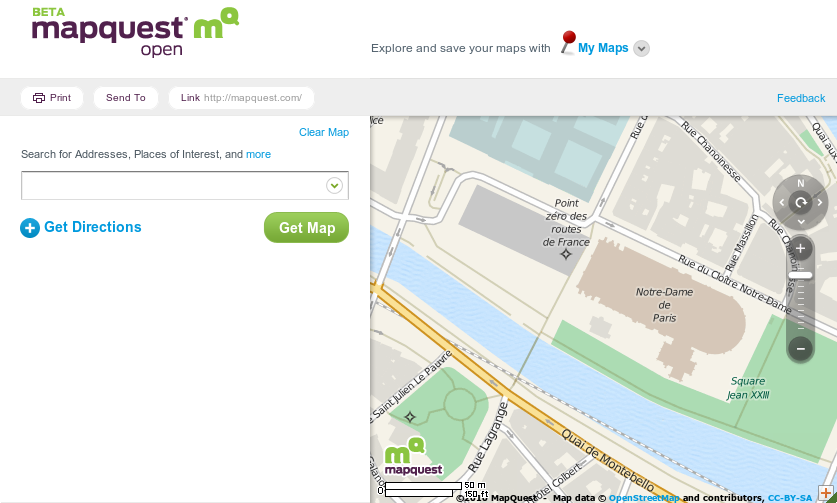Click the Send To button
This screenshot has width=837, height=503.
(x=126, y=98)
